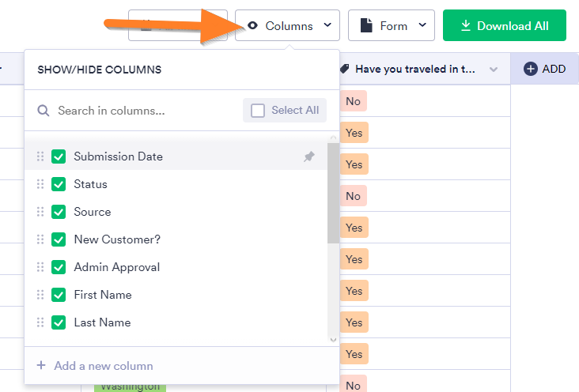Click drag handle icon for Status row
Viewport: 579px width, 392px height.
point(40,184)
